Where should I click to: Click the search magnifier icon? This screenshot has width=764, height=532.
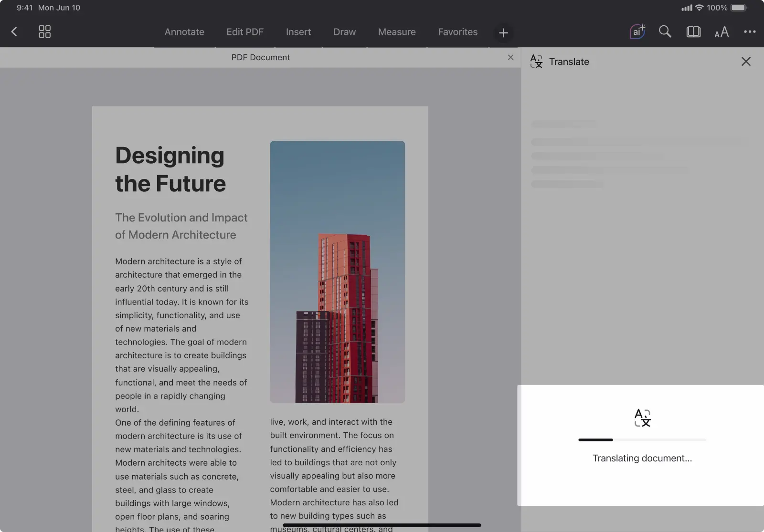665,32
